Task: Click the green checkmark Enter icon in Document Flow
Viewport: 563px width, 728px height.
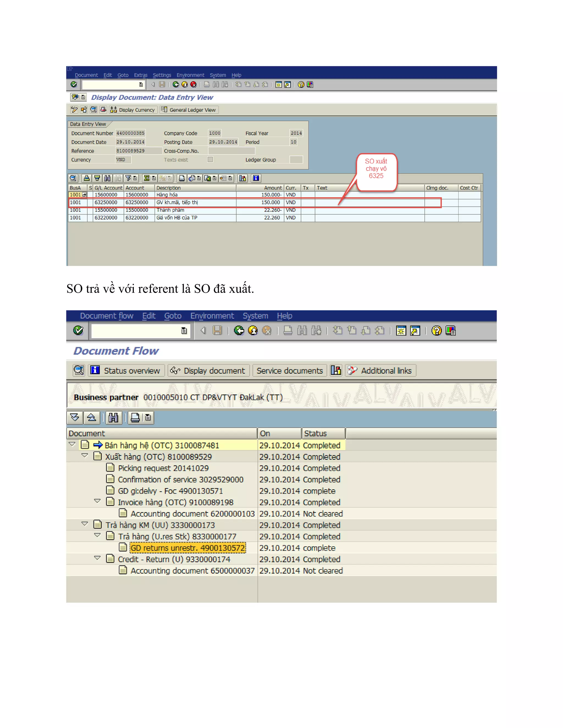Action: (x=78, y=330)
